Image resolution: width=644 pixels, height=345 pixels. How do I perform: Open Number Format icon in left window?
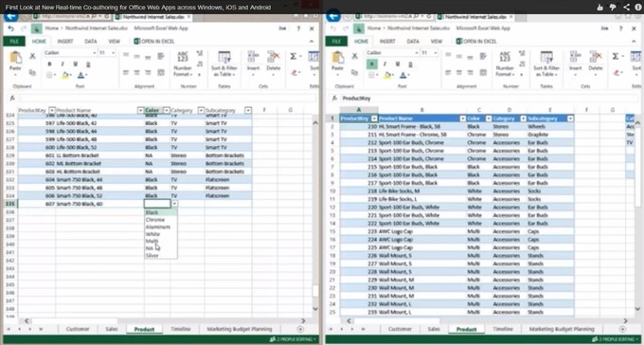click(183, 64)
